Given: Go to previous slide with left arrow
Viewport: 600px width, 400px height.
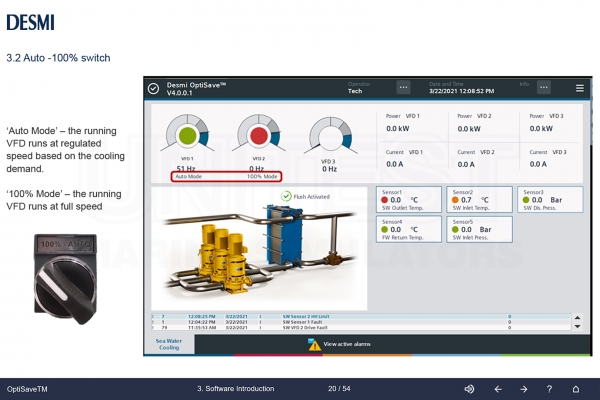Looking at the screenshot, I should [497, 389].
